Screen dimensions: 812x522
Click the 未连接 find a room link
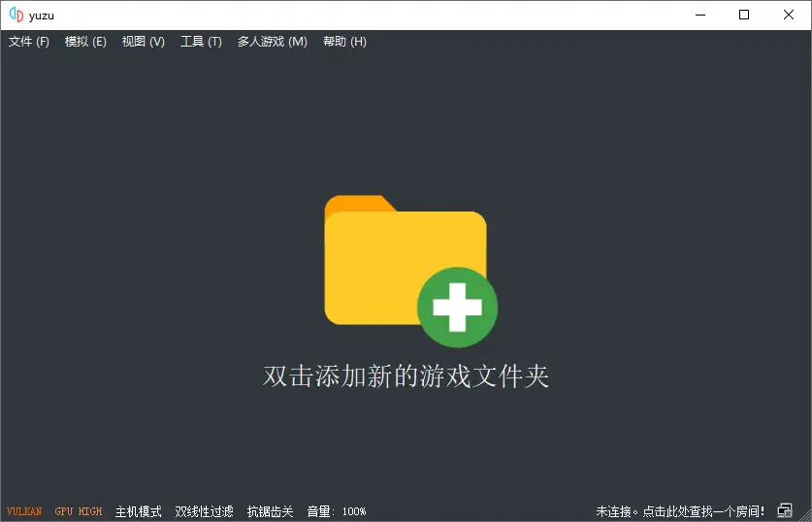point(680,511)
